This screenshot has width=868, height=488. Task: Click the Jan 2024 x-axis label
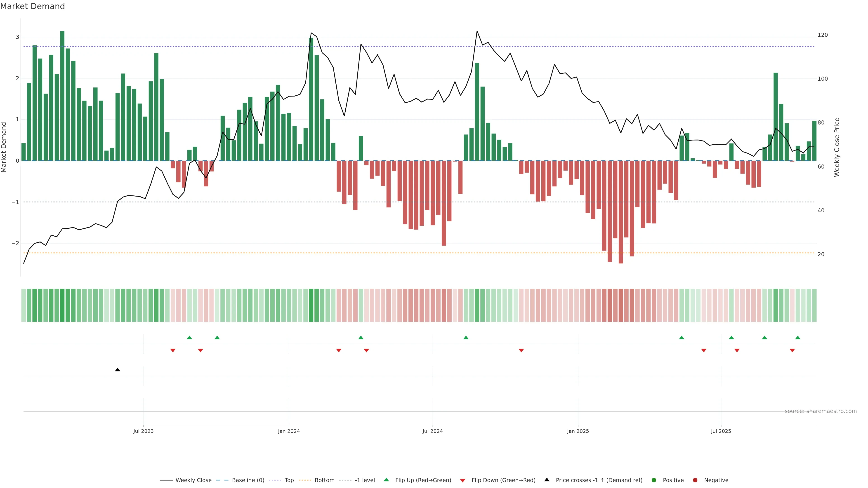point(289,431)
